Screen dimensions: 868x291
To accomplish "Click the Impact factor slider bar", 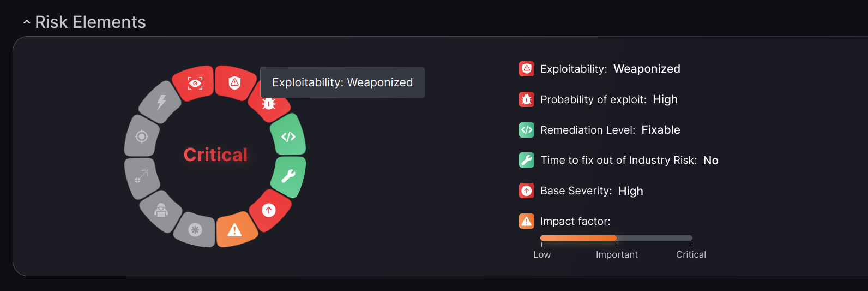I will pos(616,238).
